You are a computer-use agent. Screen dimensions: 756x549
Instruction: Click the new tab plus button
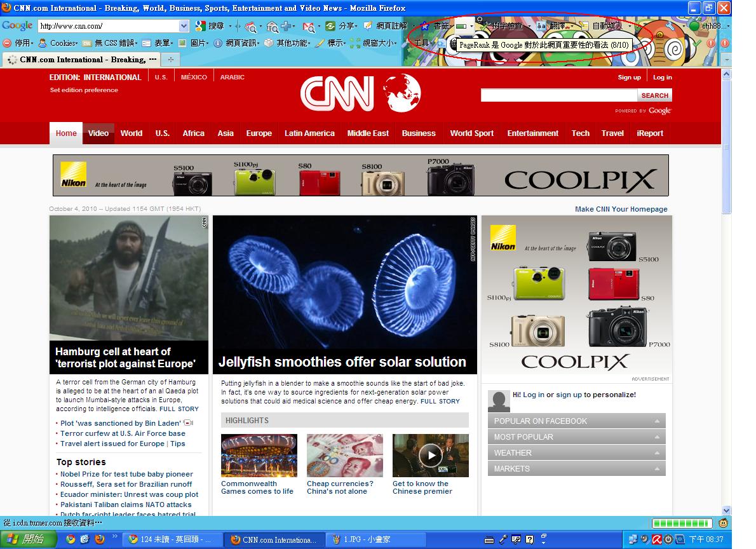pyautogui.click(x=170, y=59)
